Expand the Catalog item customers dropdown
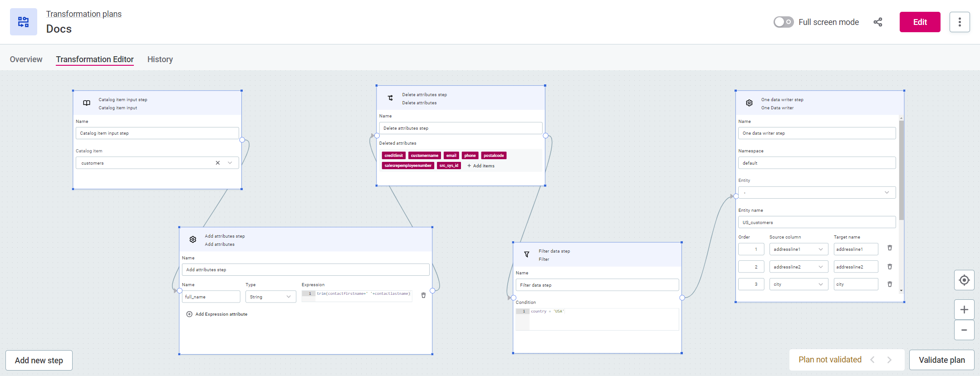Viewport: 980px width, 376px height. click(x=230, y=163)
